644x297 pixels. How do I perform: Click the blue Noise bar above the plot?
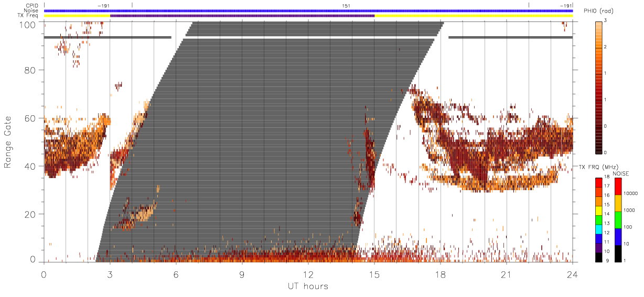pyautogui.click(x=308, y=10)
